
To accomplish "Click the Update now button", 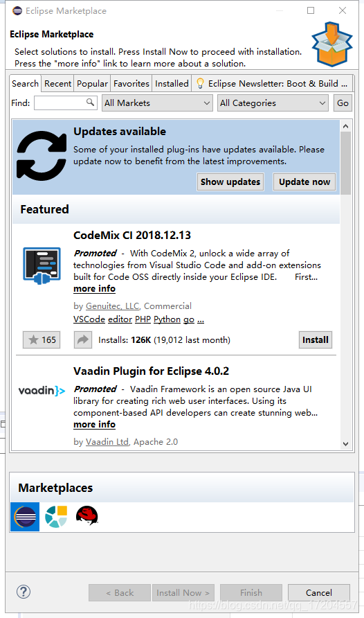I will click(x=304, y=182).
